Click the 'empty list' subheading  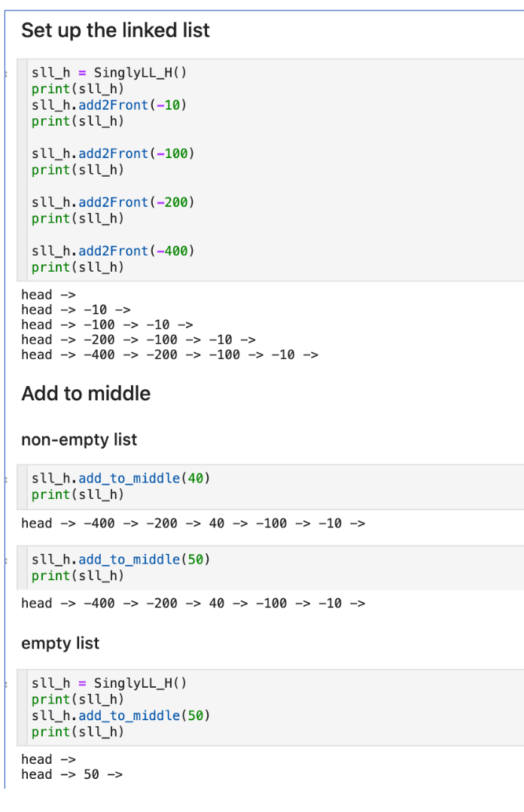(60, 643)
